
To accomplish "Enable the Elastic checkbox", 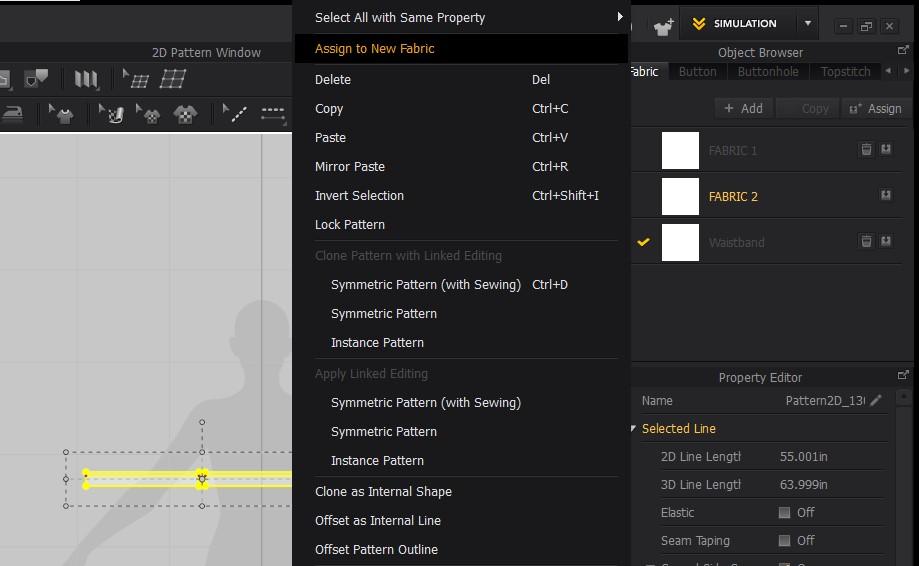I will (784, 512).
